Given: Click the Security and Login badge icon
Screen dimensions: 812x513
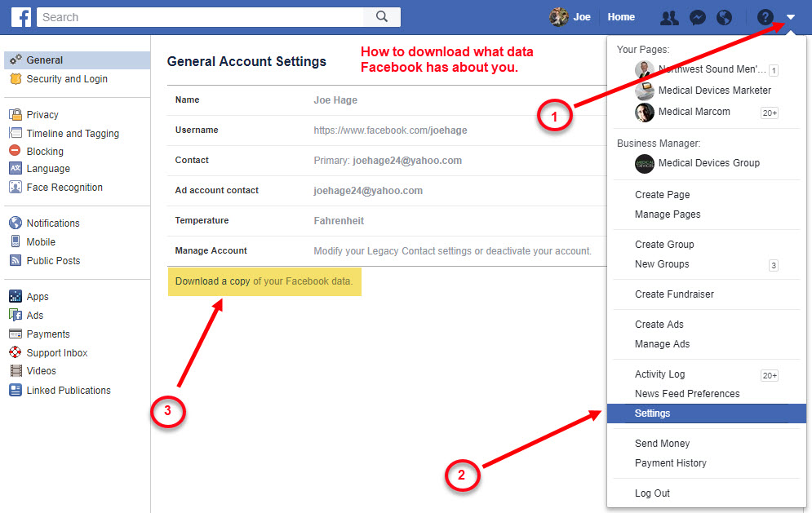Looking at the screenshot, I should click(16, 78).
